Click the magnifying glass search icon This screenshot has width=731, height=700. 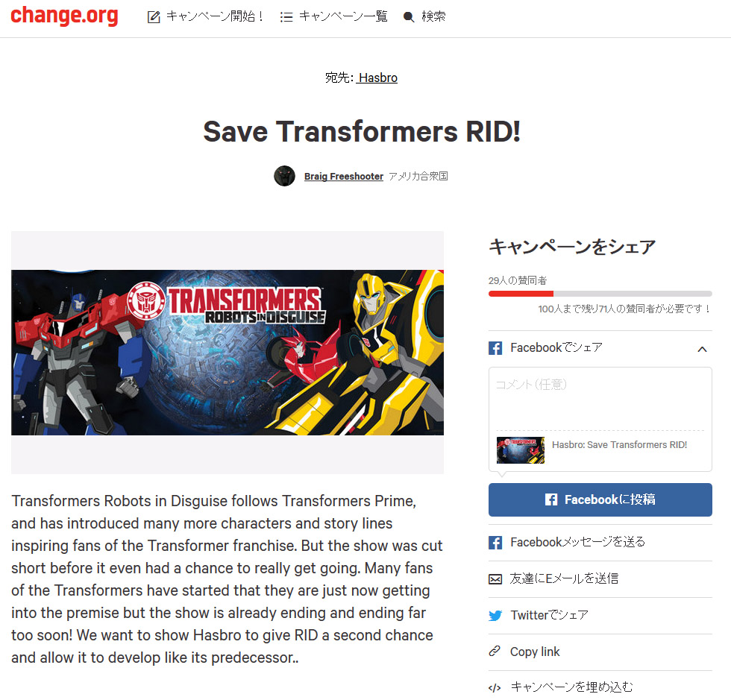tap(409, 17)
